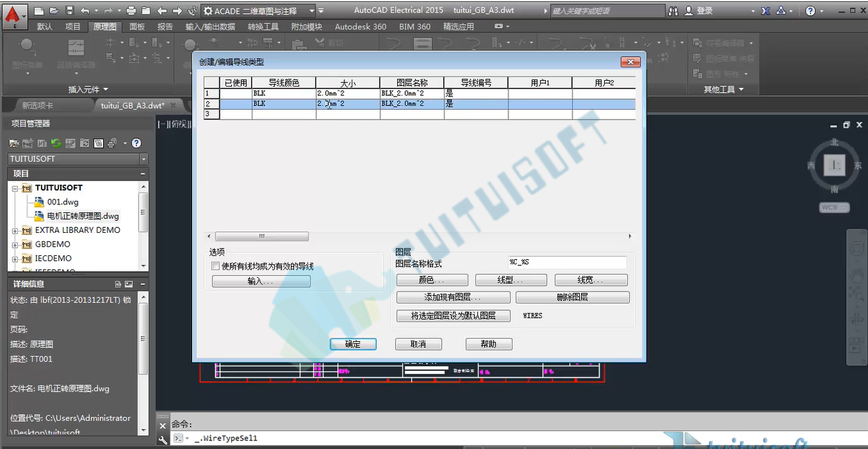Click the 将选定图层设为默认图层 button

pyautogui.click(x=454, y=316)
